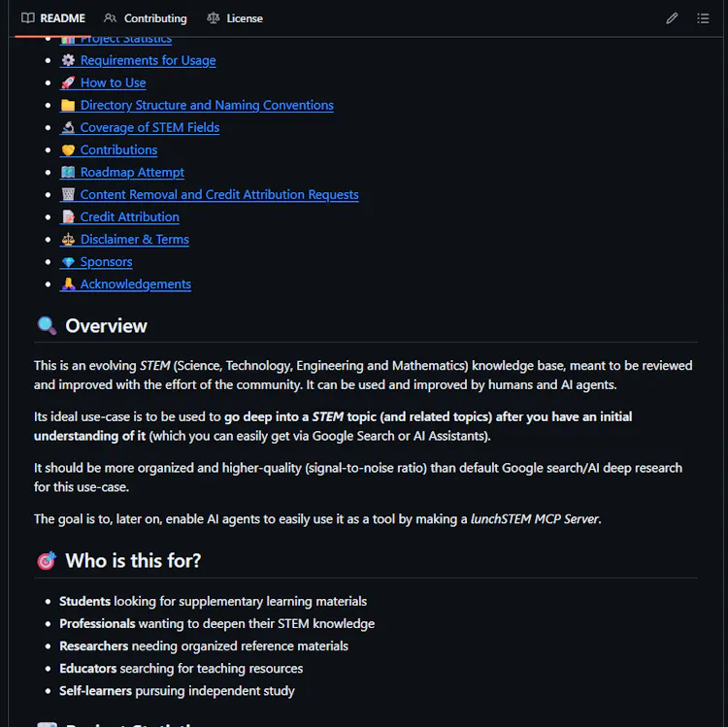Click the map emoji before Roadmap Attempt
The height and width of the screenshot is (727, 728).
[x=68, y=172]
